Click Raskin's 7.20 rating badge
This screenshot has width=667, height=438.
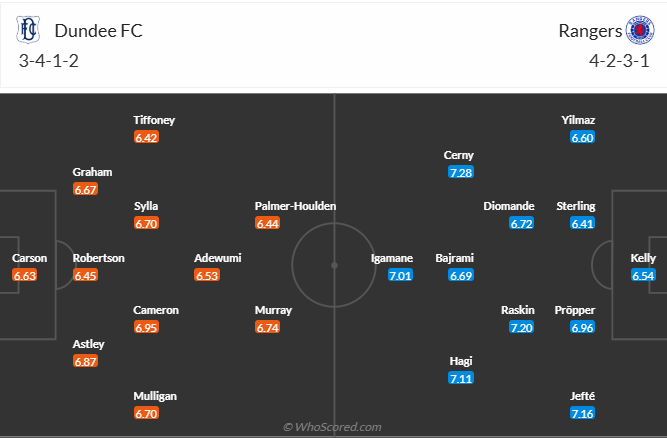tap(520, 327)
